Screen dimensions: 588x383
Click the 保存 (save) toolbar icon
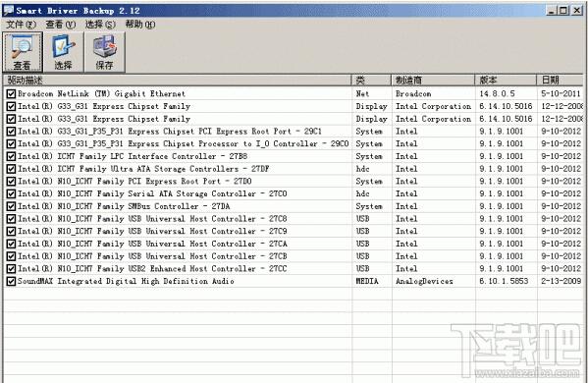pyautogui.click(x=104, y=52)
